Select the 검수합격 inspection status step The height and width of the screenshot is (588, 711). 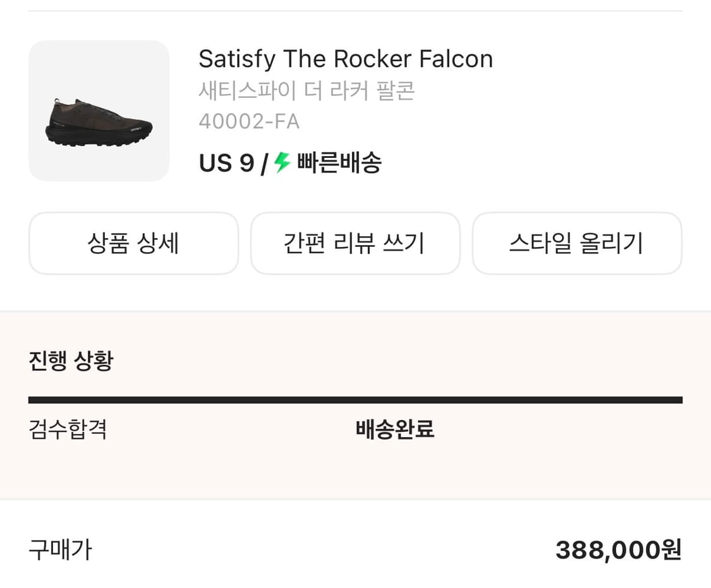click(x=68, y=429)
